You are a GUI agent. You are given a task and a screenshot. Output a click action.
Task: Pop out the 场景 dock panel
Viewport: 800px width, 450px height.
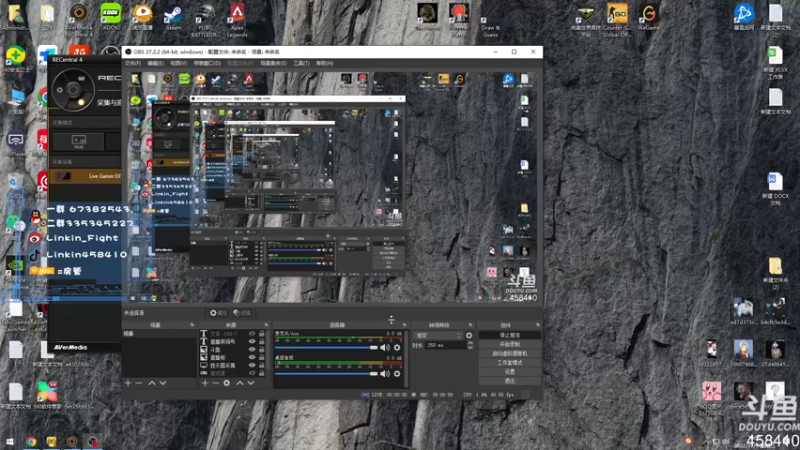(x=192, y=325)
